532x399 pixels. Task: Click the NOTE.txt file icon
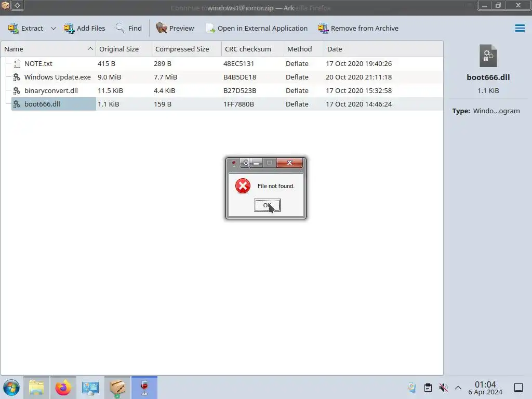[x=17, y=63]
